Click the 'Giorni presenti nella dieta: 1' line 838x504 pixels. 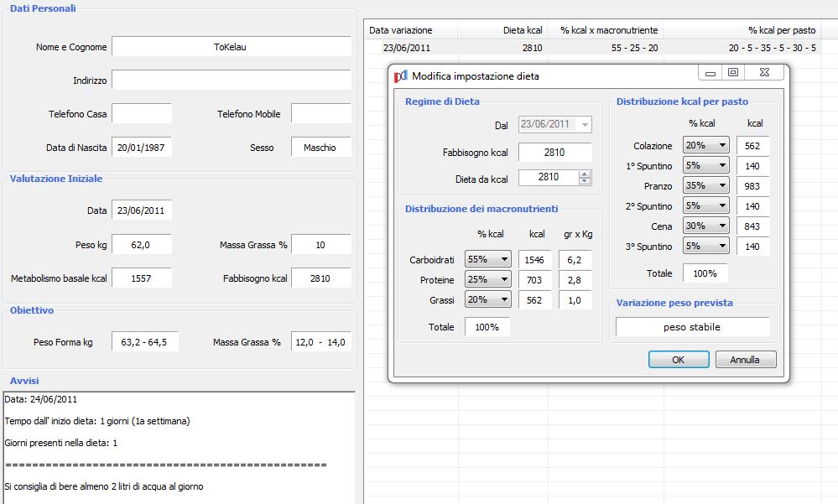tap(61, 443)
